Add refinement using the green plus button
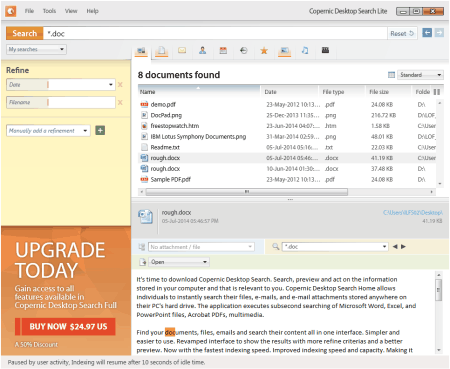 (100, 130)
